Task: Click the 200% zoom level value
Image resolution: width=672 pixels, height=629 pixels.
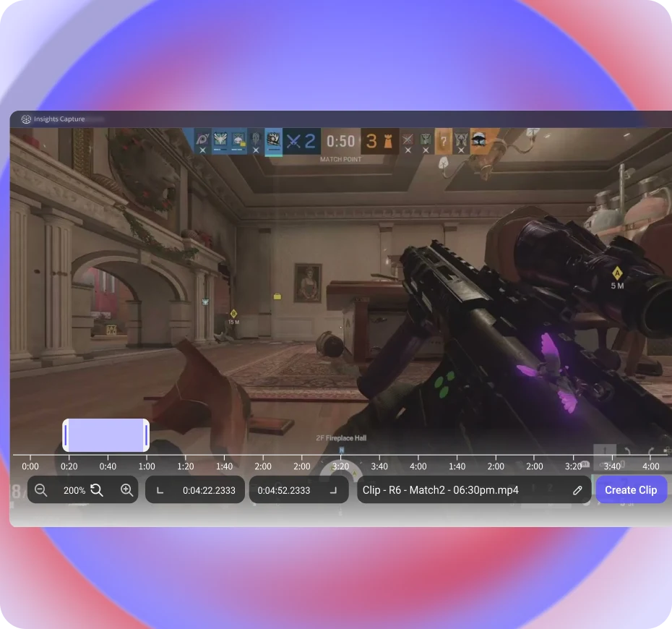Action: 74,490
